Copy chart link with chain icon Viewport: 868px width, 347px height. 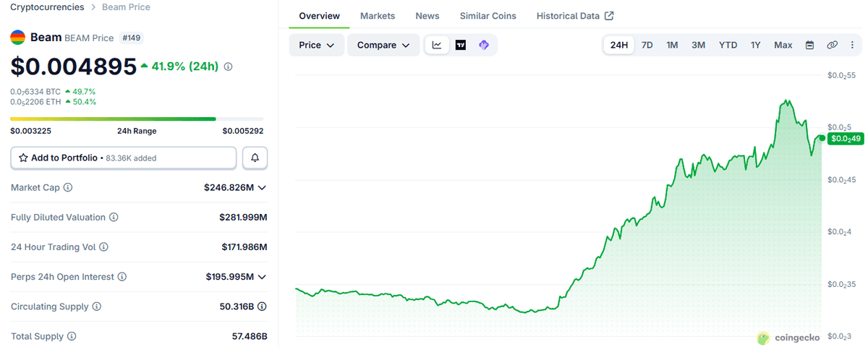tap(833, 45)
